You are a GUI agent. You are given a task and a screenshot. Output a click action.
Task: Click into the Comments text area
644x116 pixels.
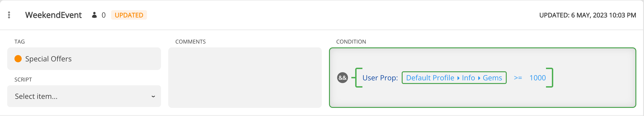(245, 78)
